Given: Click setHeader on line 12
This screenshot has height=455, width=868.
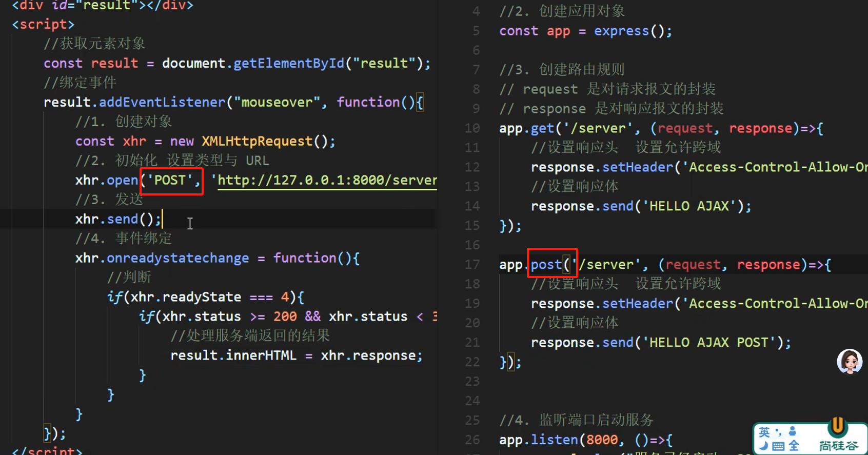Looking at the screenshot, I should pyautogui.click(x=637, y=167).
